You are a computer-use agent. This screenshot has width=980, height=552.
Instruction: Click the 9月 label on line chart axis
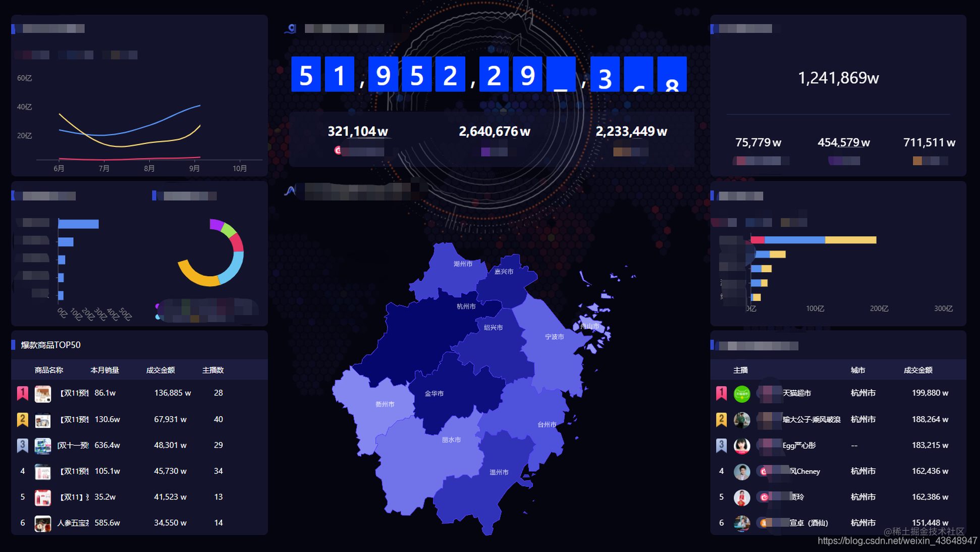(194, 168)
